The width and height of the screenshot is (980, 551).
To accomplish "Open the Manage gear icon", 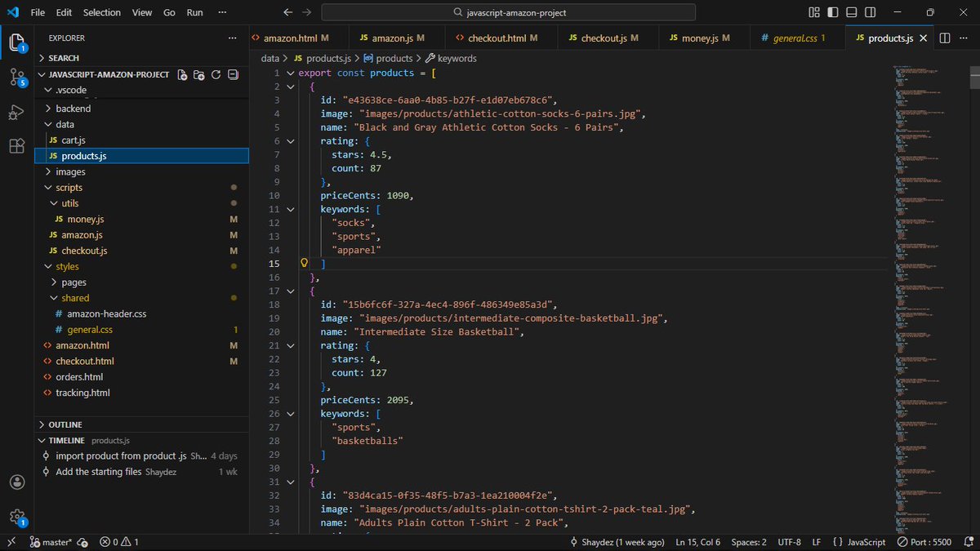I will pyautogui.click(x=16, y=517).
